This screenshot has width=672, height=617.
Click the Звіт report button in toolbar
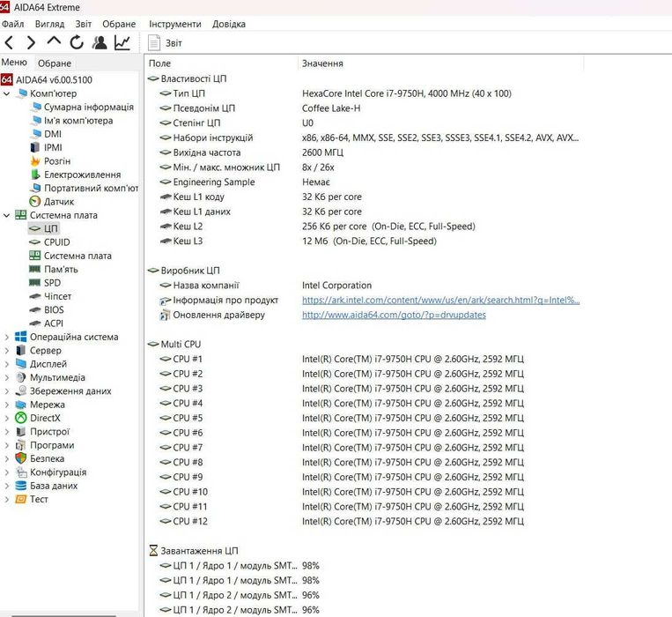coord(165,43)
